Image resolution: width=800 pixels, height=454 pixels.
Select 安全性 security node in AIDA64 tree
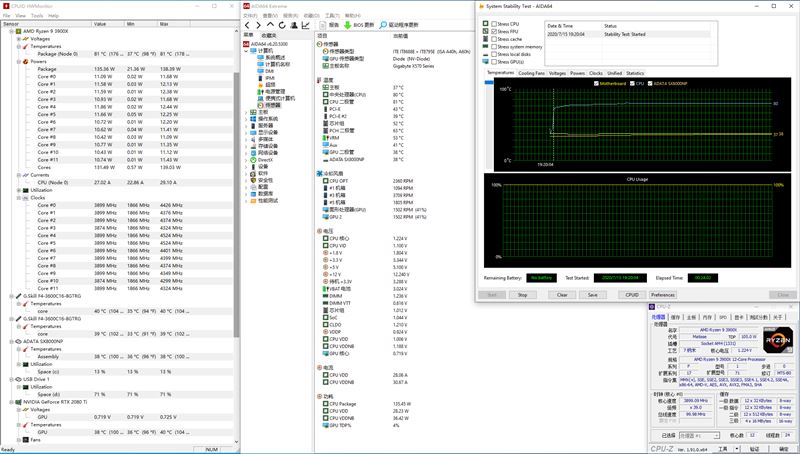coord(262,180)
